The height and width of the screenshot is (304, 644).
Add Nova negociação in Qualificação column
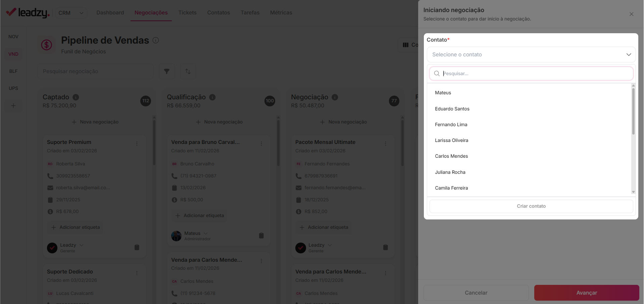click(x=219, y=122)
